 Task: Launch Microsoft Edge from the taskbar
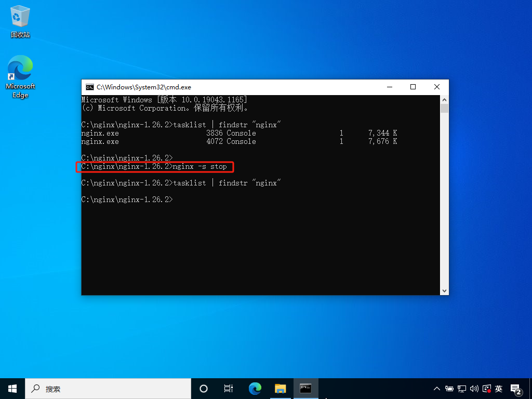255,389
